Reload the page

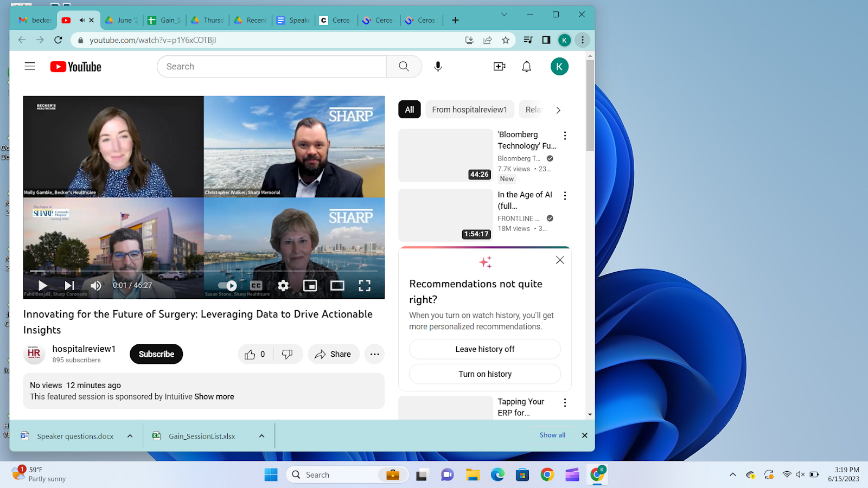pyautogui.click(x=58, y=40)
